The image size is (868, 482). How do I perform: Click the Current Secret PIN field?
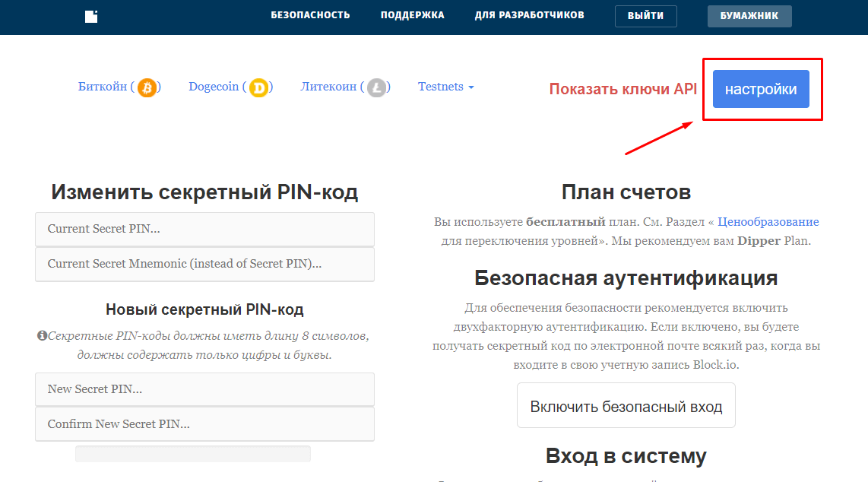click(204, 230)
